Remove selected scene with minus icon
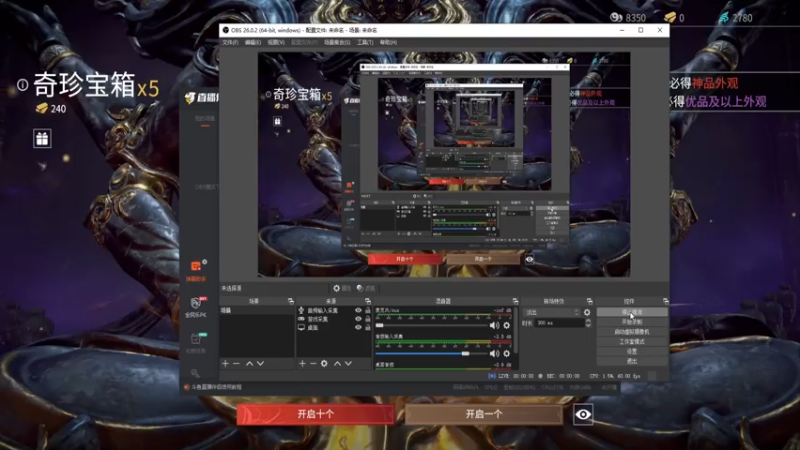 (x=236, y=363)
